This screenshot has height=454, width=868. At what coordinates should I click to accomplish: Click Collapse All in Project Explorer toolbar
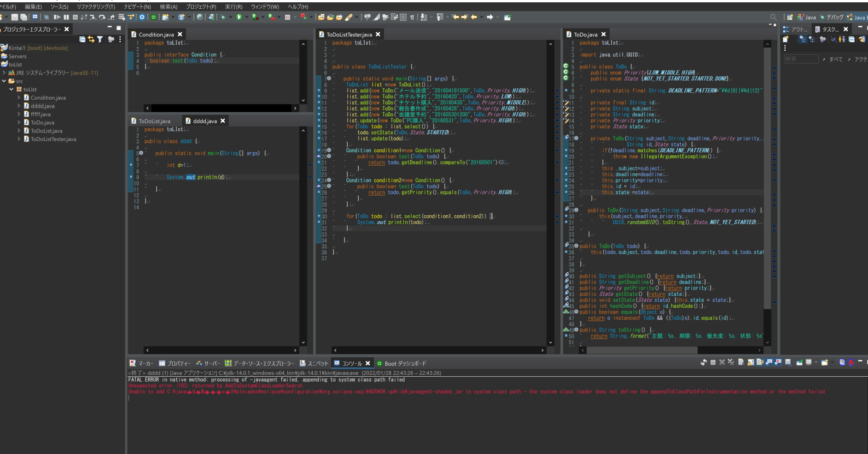[82, 40]
